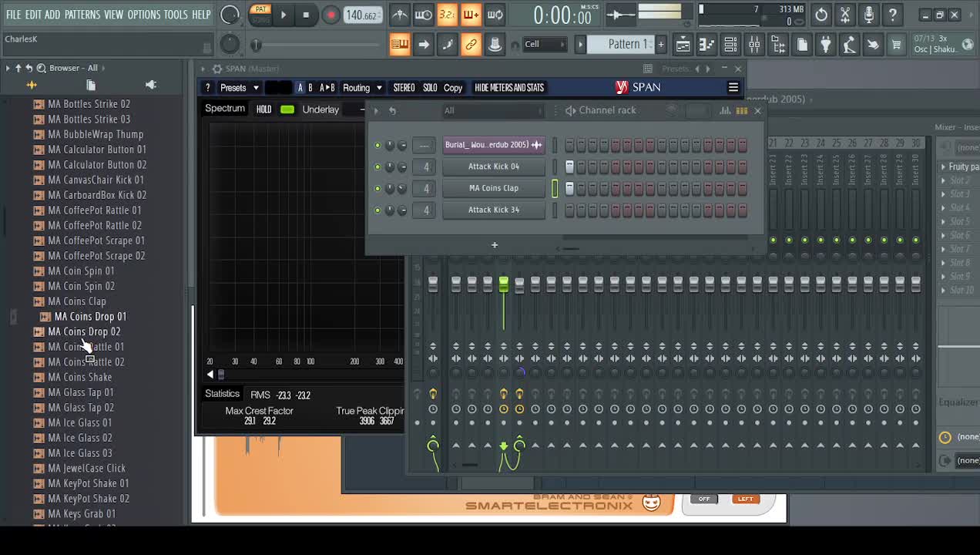Open the SPAN Presets dropdown
This screenshot has width=980, height=555.
click(x=240, y=88)
